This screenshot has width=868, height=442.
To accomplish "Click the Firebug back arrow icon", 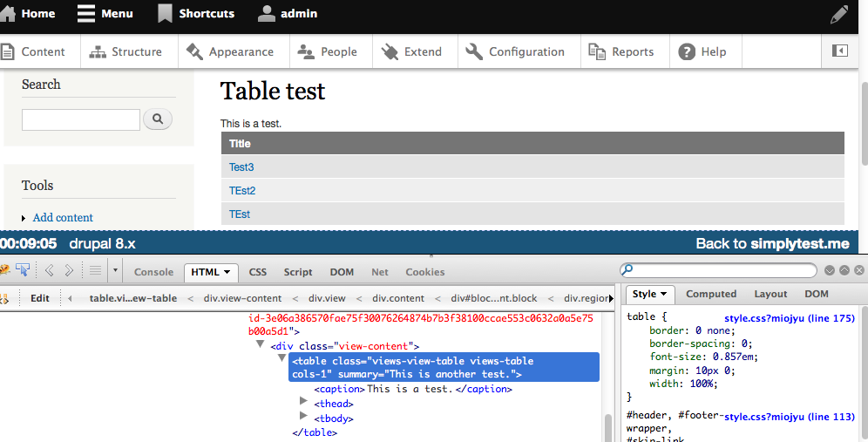I will [49, 270].
